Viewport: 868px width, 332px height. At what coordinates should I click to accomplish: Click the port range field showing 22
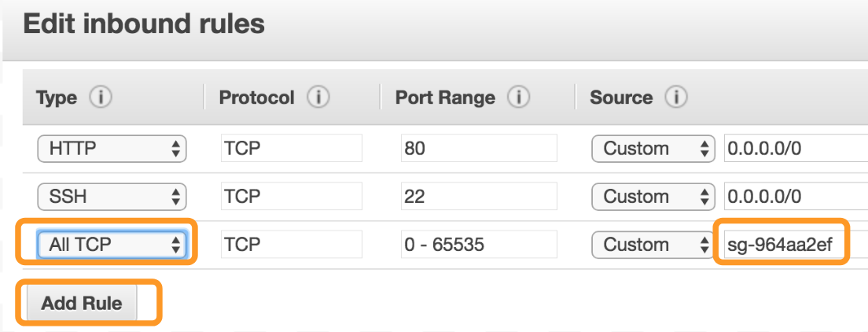point(478,197)
